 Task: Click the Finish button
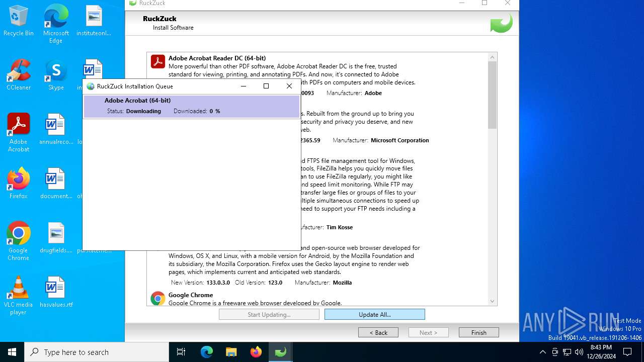479,332
